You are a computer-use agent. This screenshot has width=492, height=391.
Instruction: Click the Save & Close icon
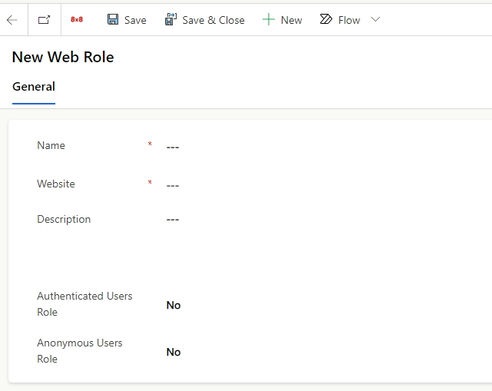point(171,19)
